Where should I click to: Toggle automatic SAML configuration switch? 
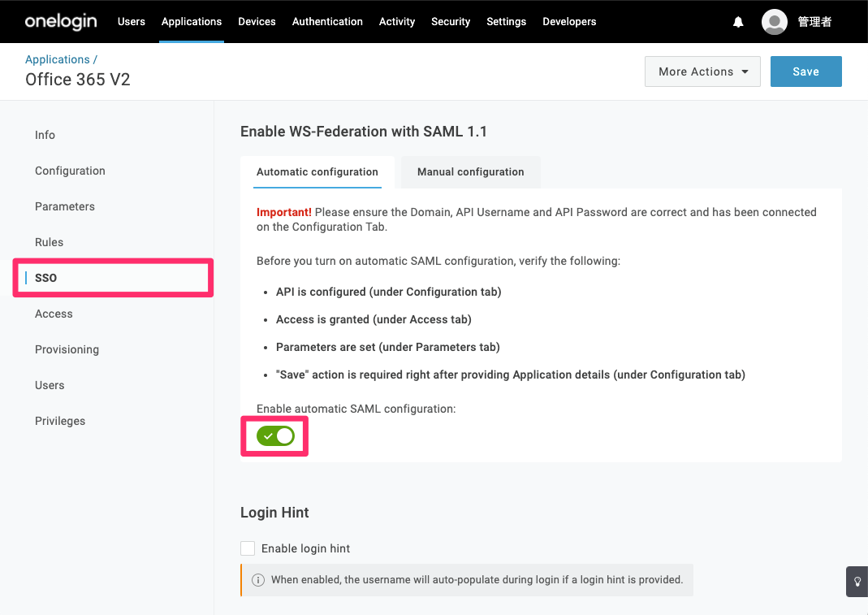pyautogui.click(x=276, y=436)
